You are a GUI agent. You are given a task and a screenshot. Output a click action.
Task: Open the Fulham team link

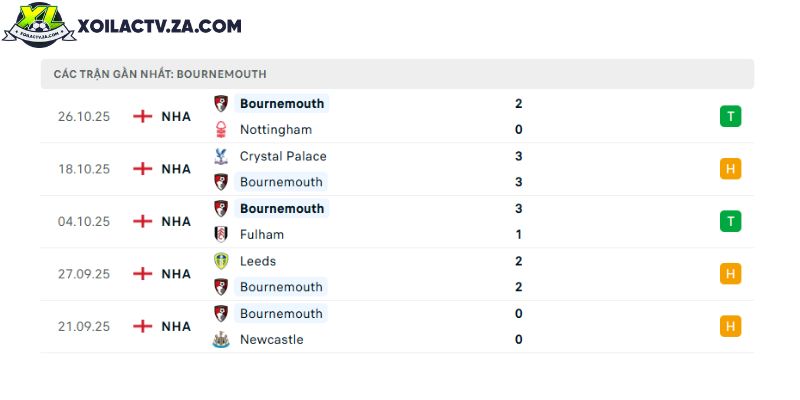(x=262, y=235)
